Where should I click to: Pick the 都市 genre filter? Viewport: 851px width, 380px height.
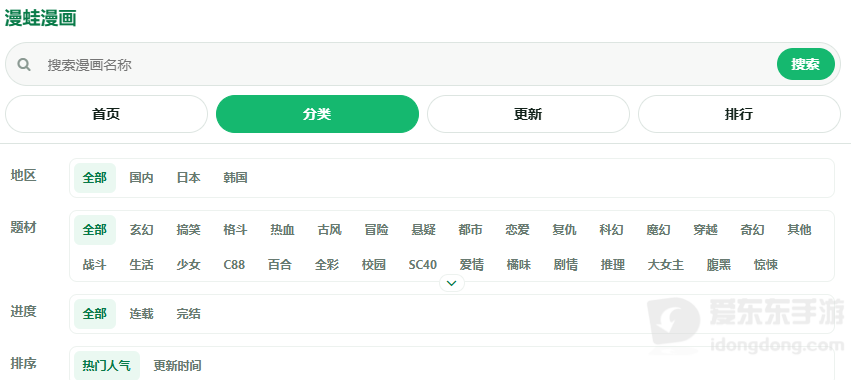[471, 230]
